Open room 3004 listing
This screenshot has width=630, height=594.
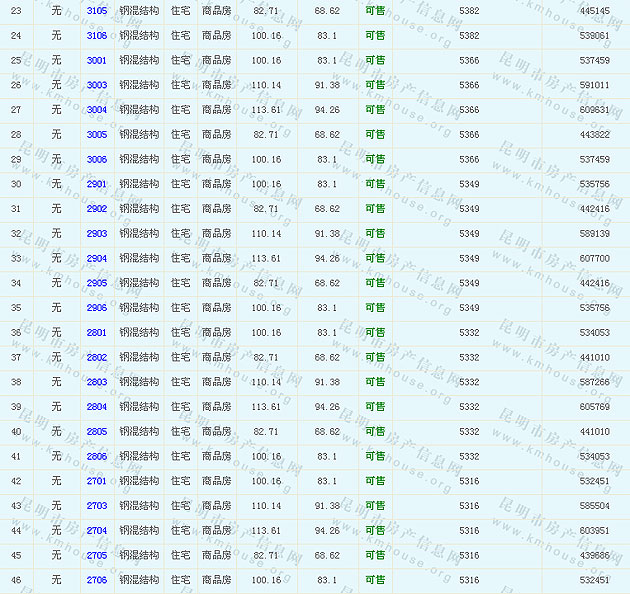[x=97, y=110]
